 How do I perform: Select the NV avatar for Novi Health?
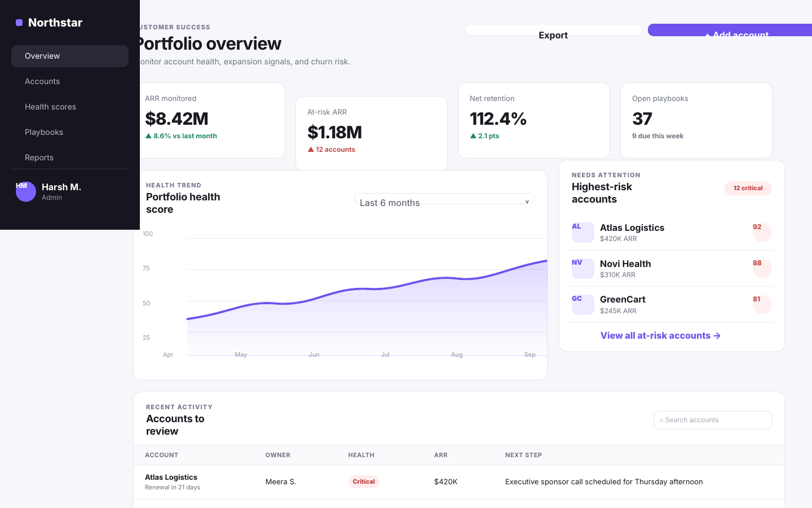point(583,269)
